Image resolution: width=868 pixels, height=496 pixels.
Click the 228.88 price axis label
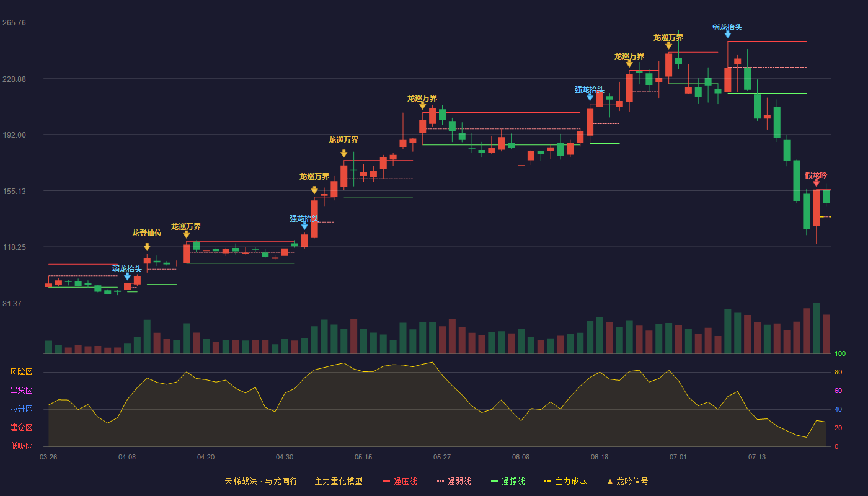point(14,79)
